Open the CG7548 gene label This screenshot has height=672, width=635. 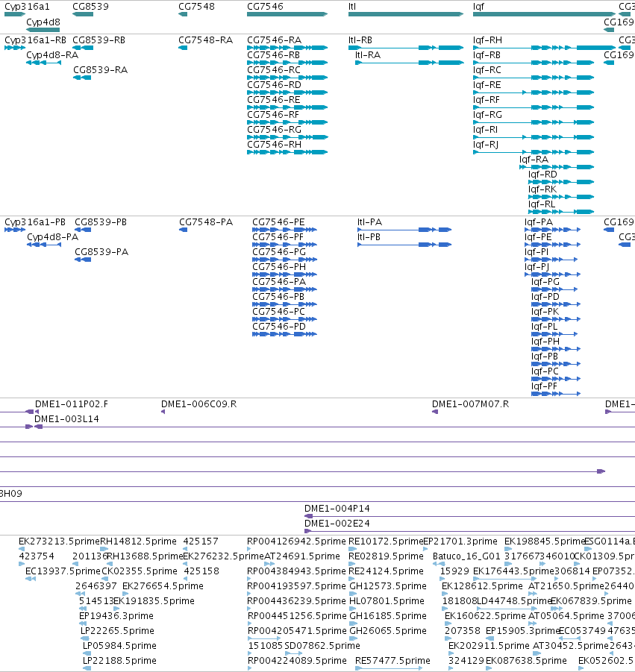[196, 7]
